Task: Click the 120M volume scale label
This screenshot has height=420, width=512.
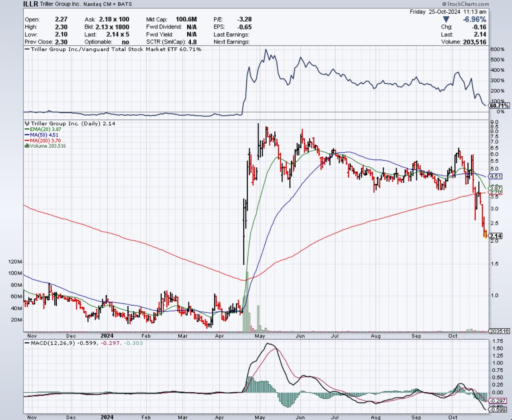Action: (x=15, y=262)
